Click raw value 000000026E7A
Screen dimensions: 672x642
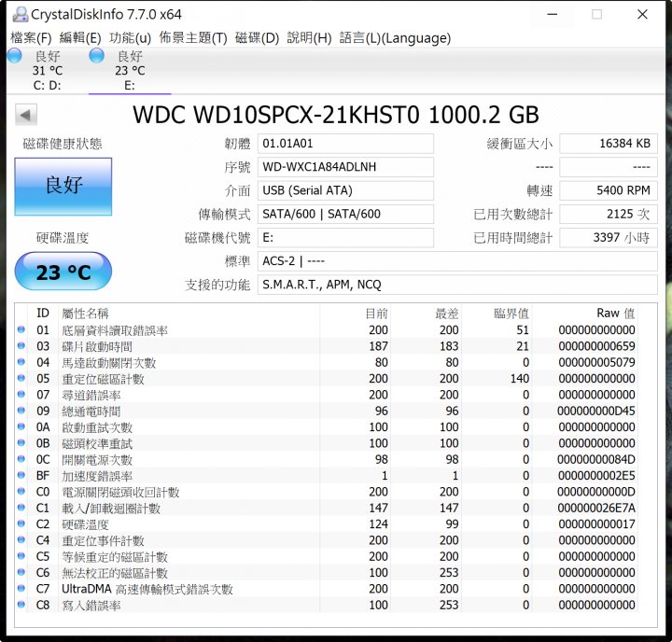coord(596,508)
